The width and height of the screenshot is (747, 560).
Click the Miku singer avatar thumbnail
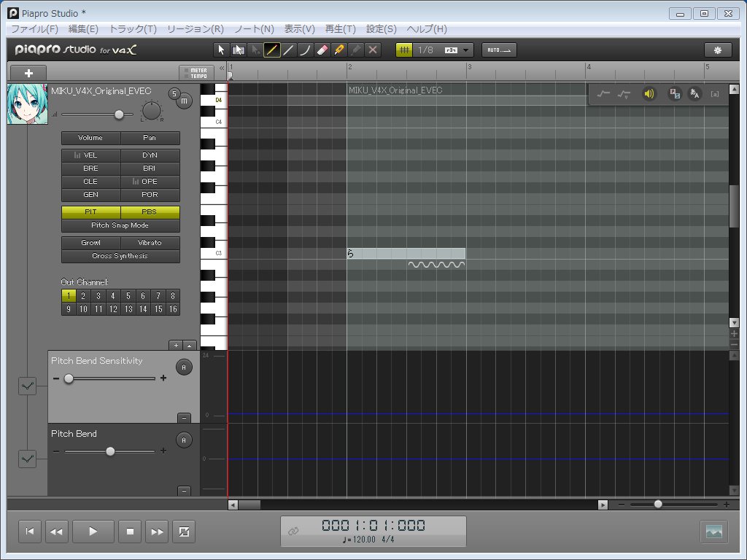(x=27, y=104)
